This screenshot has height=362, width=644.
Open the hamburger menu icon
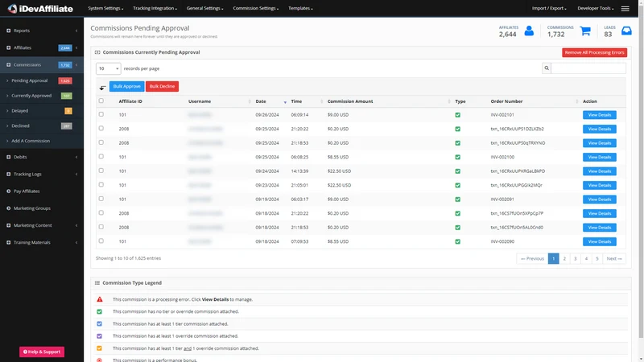tap(625, 9)
